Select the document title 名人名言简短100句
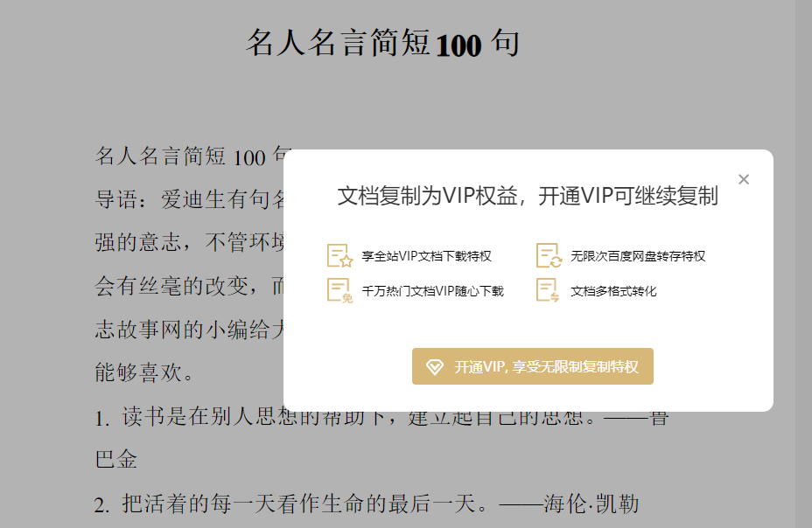Image resolution: width=812 pixels, height=528 pixels. pyautogui.click(x=382, y=42)
